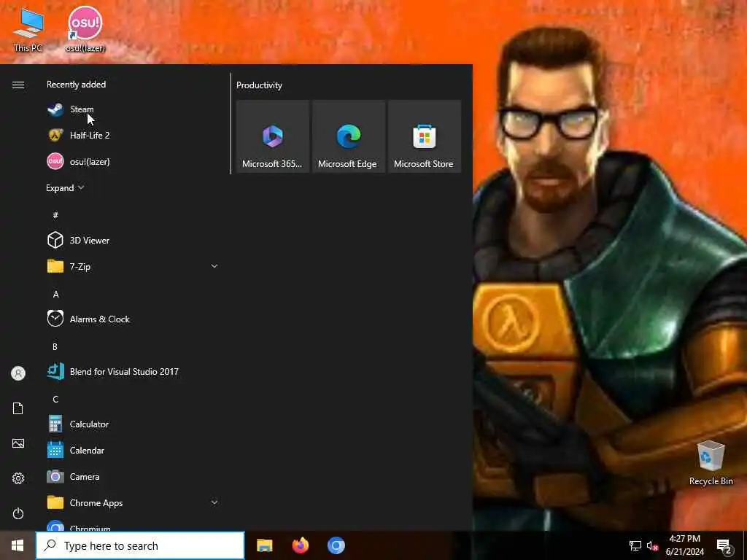Open the notification center icon

coord(724,546)
